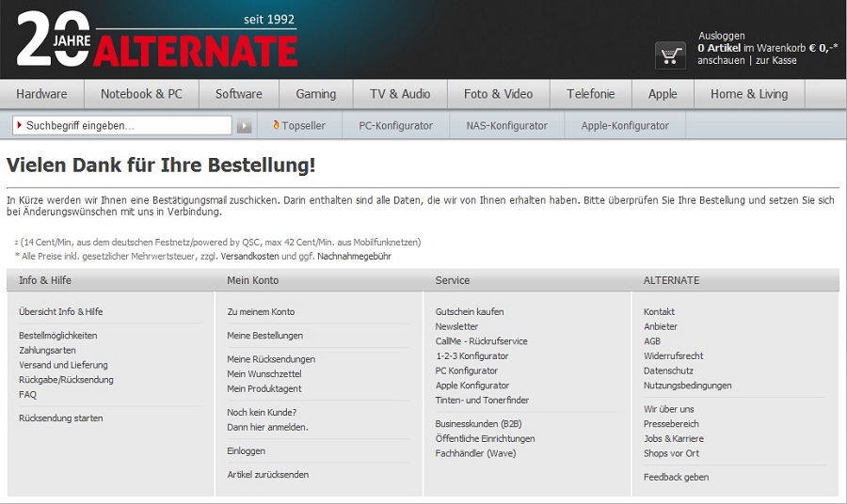Open the AGB link
The width and height of the screenshot is (847, 504).
[x=652, y=341]
